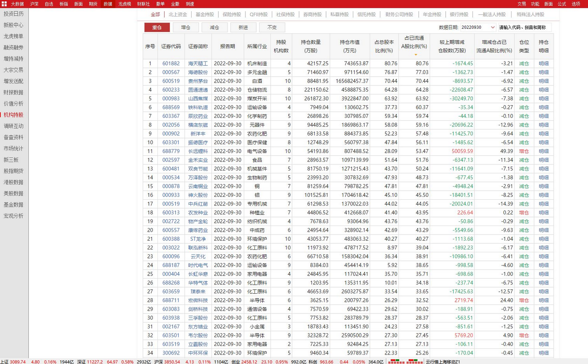
Task: Select the 新进 filter button
Action: (x=243, y=28)
